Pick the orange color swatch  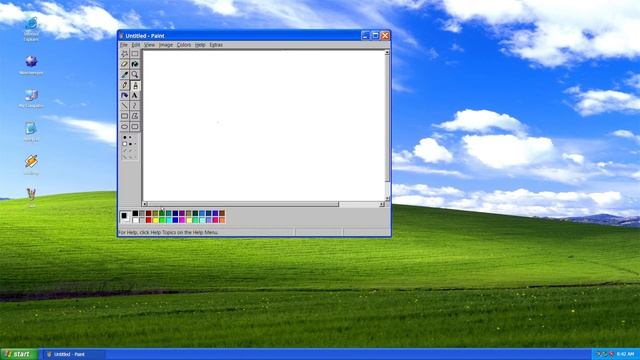click(x=222, y=220)
